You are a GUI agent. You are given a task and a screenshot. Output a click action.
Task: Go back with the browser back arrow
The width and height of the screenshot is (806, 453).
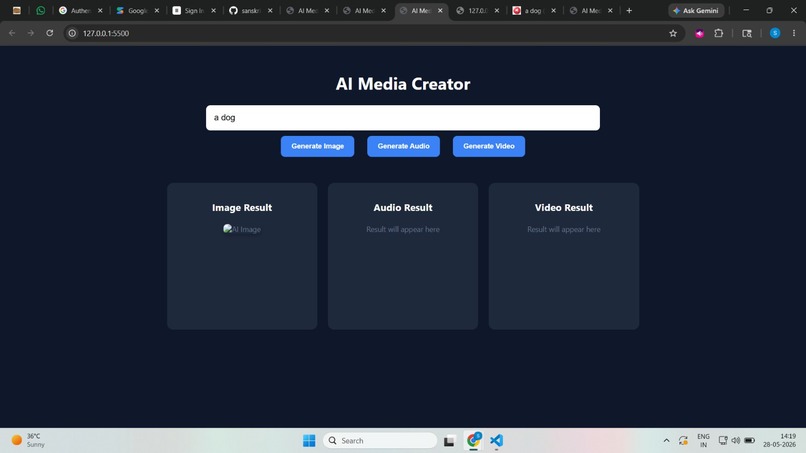(x=12, y=33)
